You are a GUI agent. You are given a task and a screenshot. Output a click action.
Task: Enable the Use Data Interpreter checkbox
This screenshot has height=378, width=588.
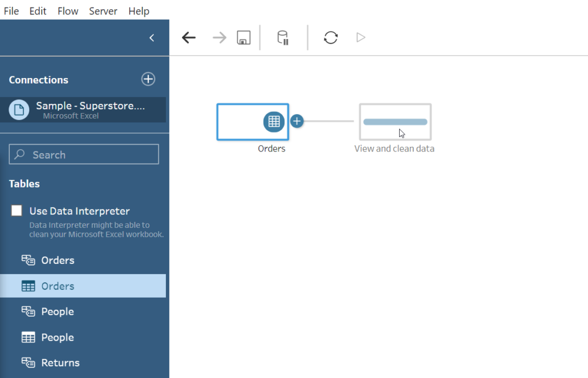(x=17, y=211)
